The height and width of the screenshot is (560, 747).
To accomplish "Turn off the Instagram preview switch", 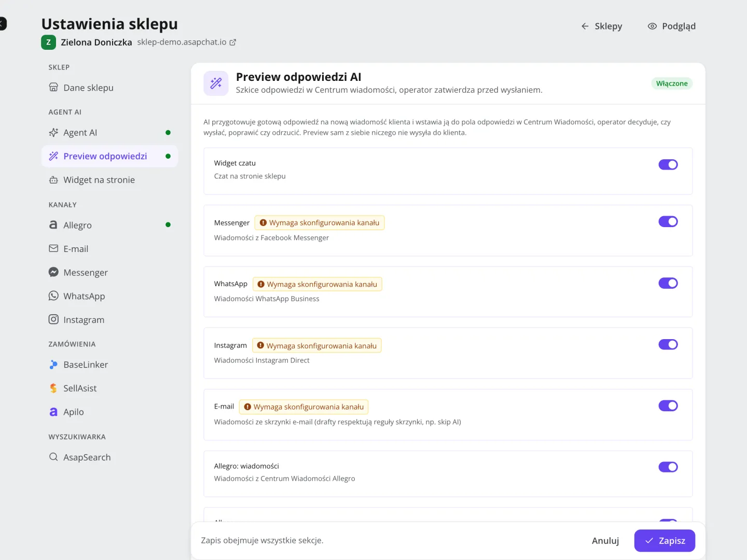I will point(668,344).
